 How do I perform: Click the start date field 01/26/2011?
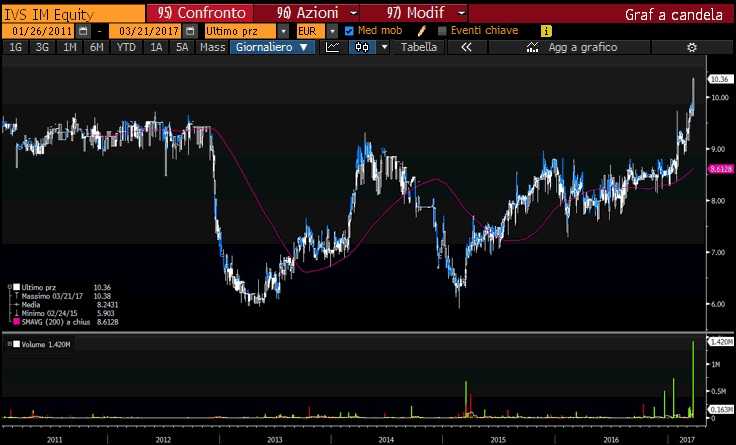(x=35, y=31)
